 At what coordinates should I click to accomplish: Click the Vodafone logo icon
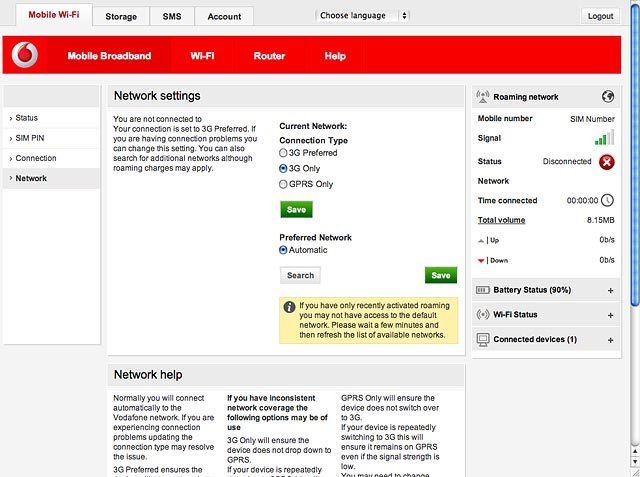(25, 55)
